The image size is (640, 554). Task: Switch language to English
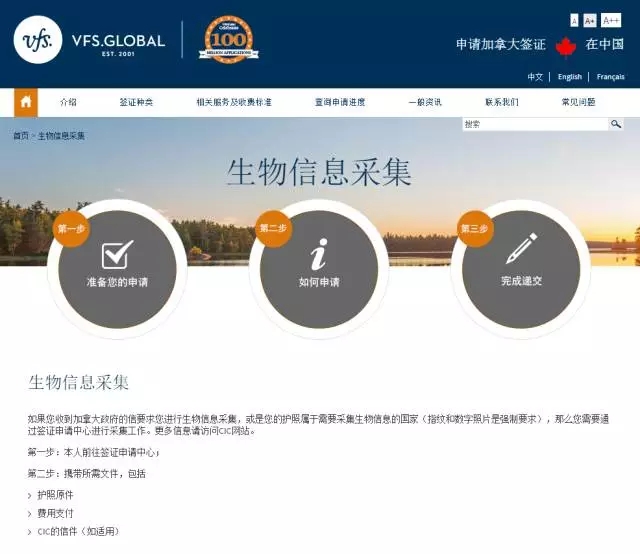[570, 77]
